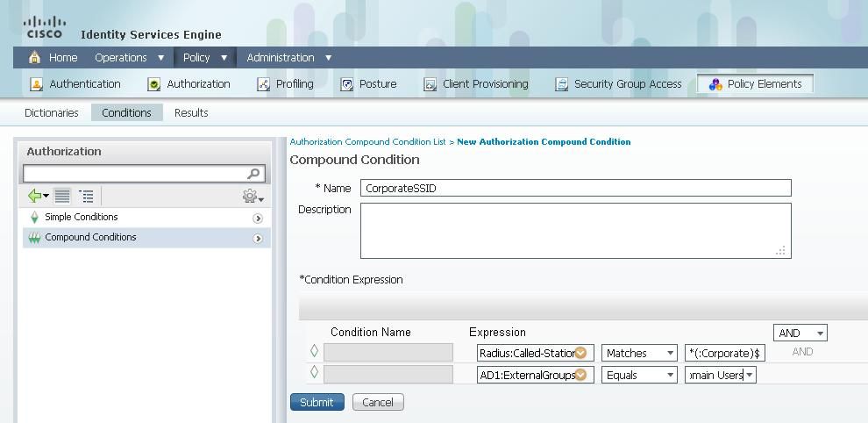This screenshot has width=868, height=423.
Task: Click the Description resize grip
Action: [781, 251]
